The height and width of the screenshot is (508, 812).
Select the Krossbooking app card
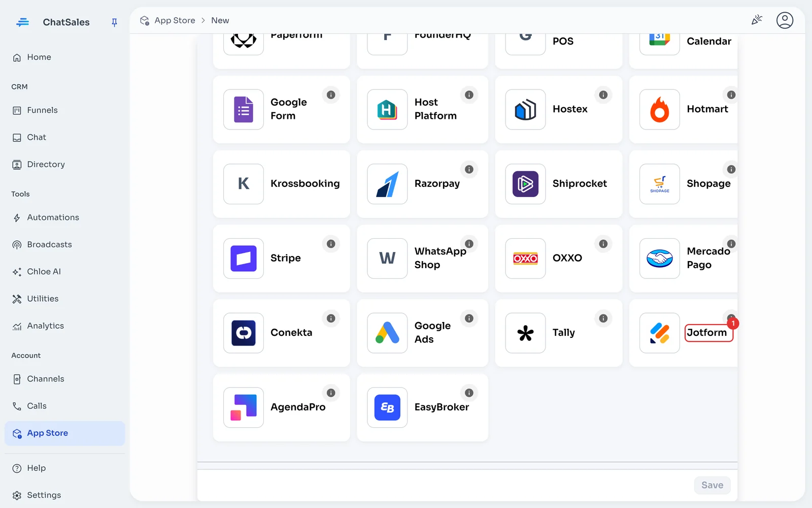click(282, 184)
